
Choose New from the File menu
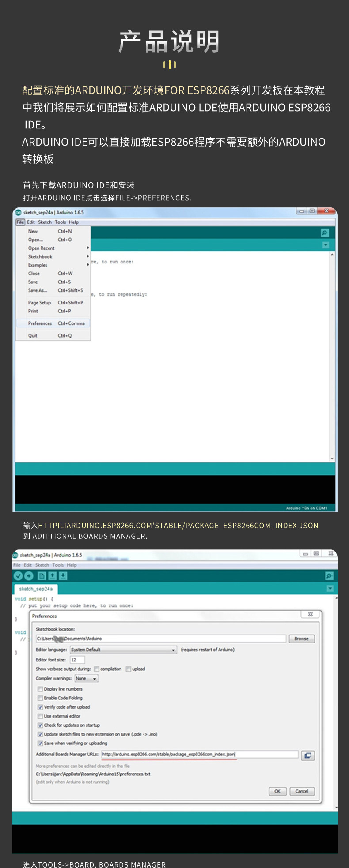pyautogui.click(x=53, y=231)
